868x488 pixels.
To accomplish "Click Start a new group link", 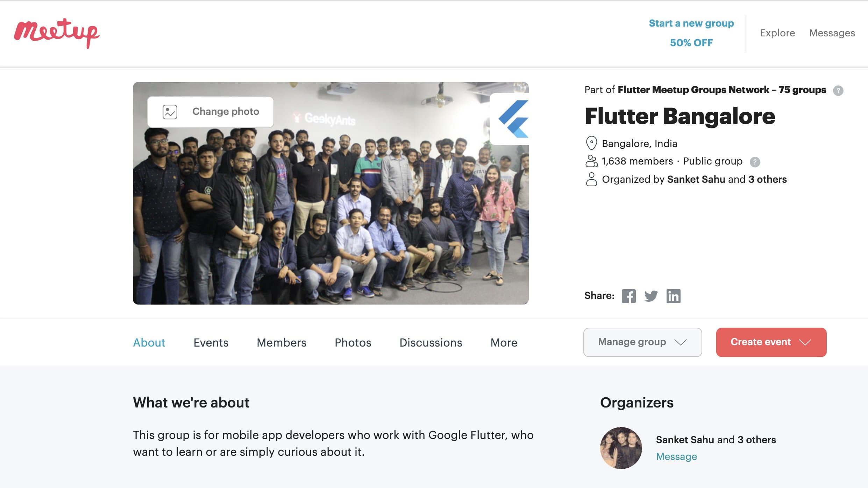I will coord(691,23).
